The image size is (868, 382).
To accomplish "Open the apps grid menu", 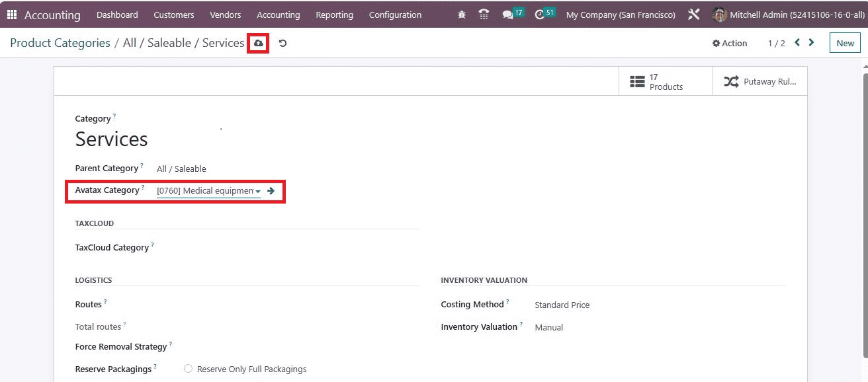I will (x=12, y=15).
